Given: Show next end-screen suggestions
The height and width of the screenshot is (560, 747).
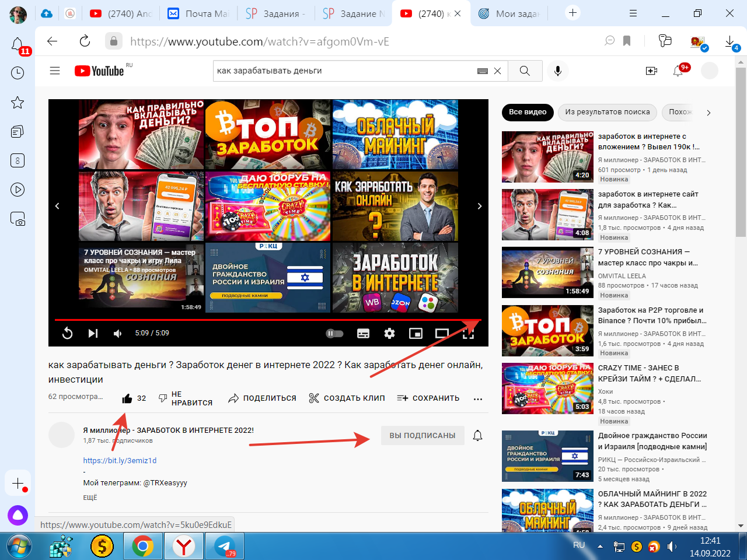Looking at the screenshot, I should 480,206.
